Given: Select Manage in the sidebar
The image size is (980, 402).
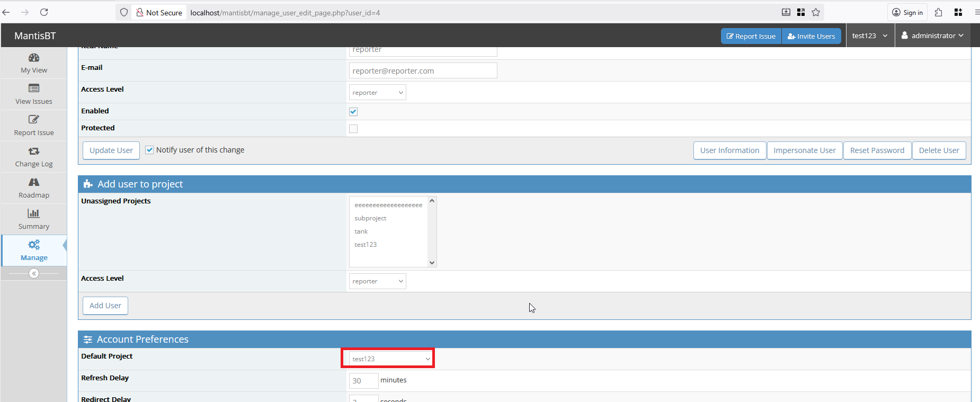Looking at the screenshot, I should [x=34, y=251].
